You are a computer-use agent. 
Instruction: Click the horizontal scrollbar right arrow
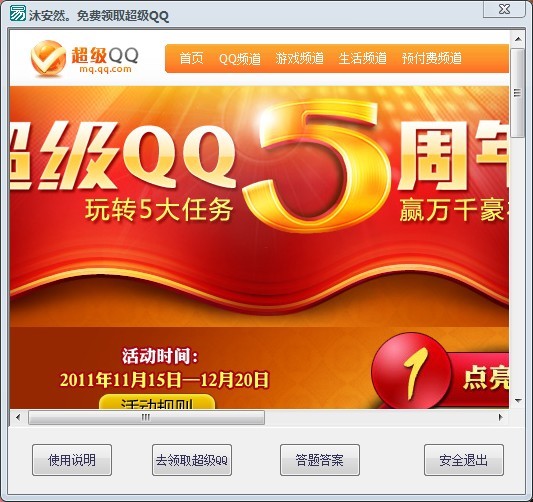tap(500, 417)
